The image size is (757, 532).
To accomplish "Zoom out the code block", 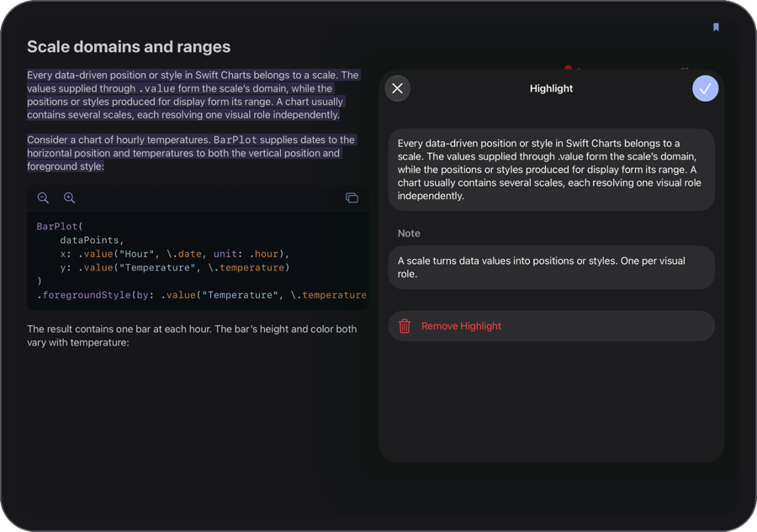I will pyautogui.click(x=43, y=198).
